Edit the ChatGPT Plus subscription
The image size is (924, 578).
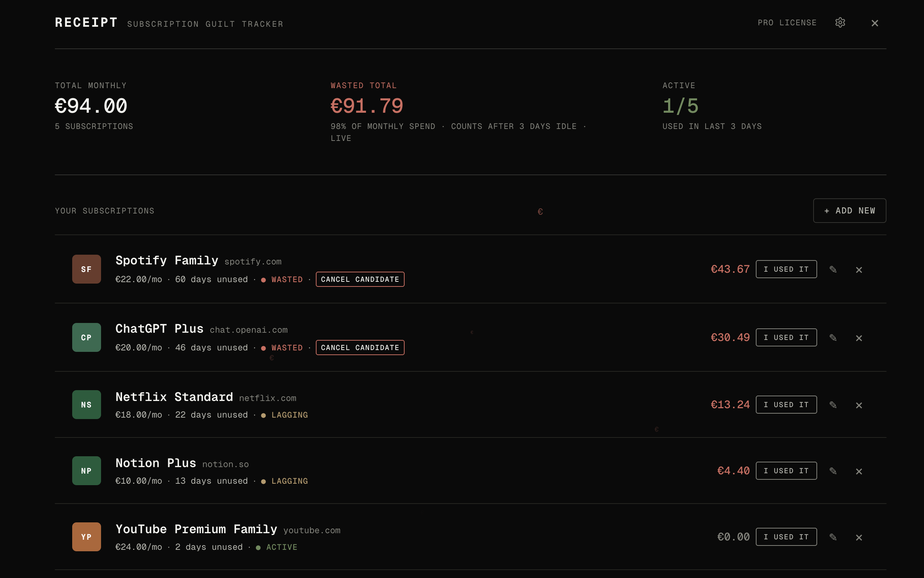[x=833, y=337]
